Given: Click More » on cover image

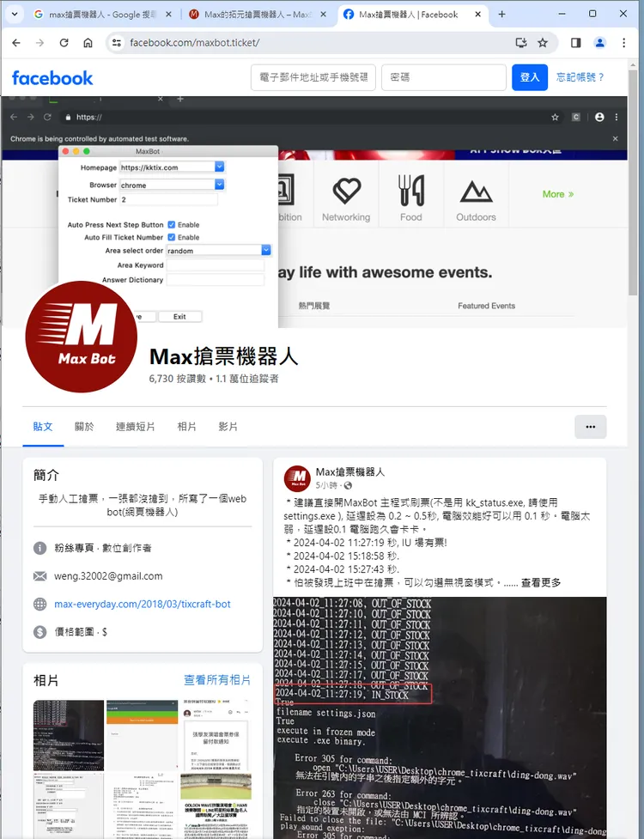Looking at the screenshot, I should coord(558,194).
